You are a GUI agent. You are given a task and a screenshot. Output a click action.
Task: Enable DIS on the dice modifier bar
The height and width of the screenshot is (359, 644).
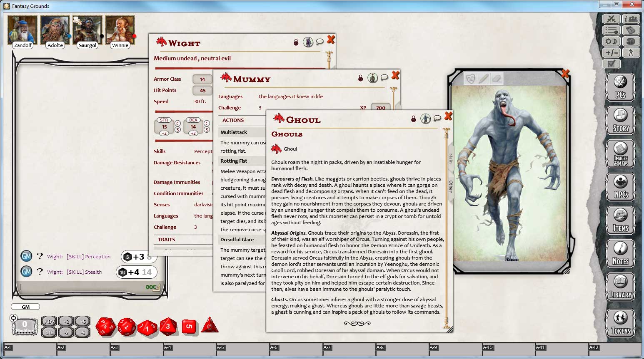[x=50, y=332]
